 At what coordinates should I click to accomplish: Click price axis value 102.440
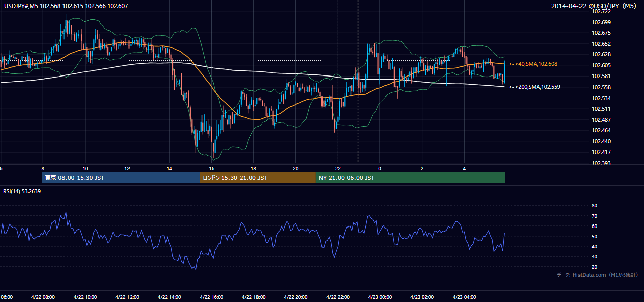[601, 141]
